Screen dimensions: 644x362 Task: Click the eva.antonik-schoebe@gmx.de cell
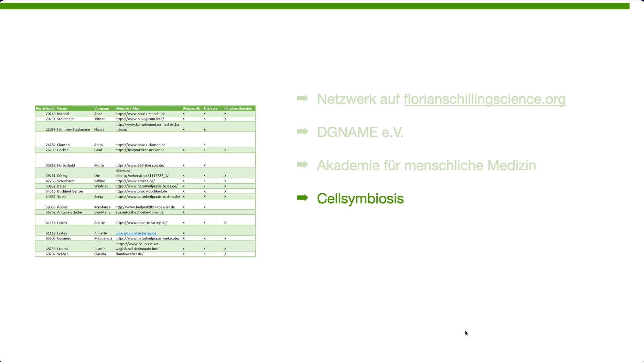pyautogui.click(x=139, y=212)
